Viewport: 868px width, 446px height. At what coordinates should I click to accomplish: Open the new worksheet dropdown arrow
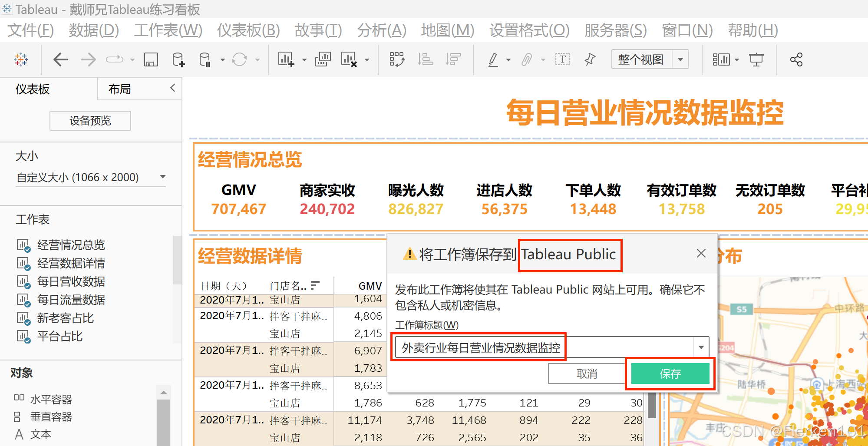pos(304,60)
